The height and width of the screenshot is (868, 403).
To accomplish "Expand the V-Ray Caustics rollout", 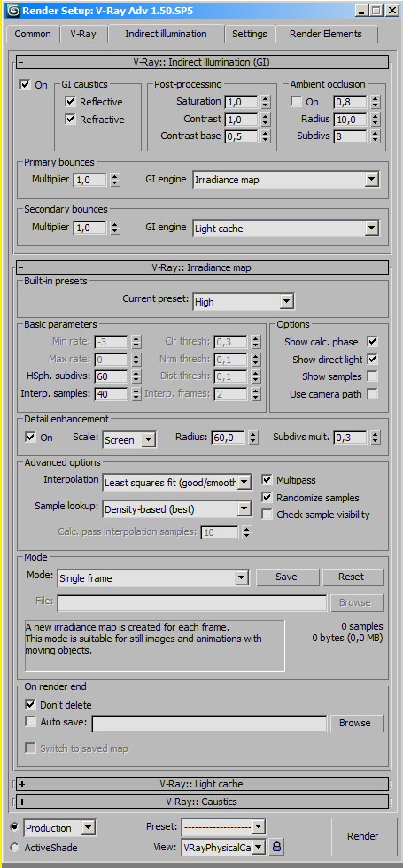I will pos(202,802).
